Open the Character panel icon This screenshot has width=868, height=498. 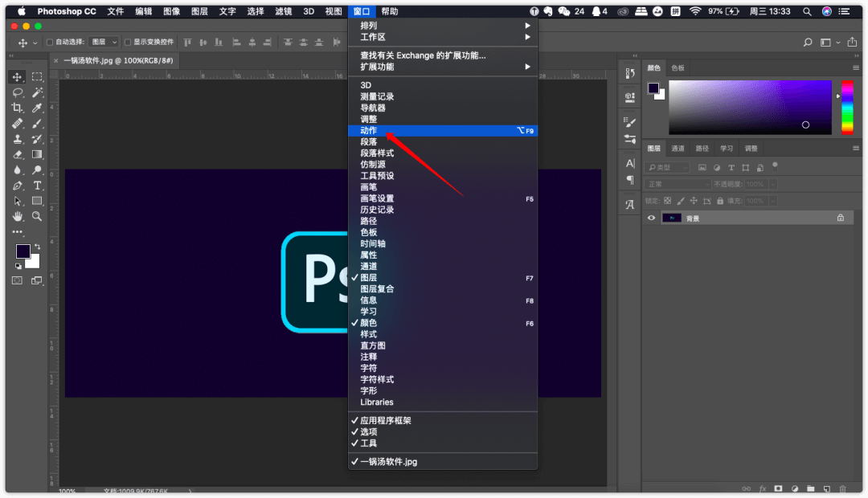(x=630, y=164)
